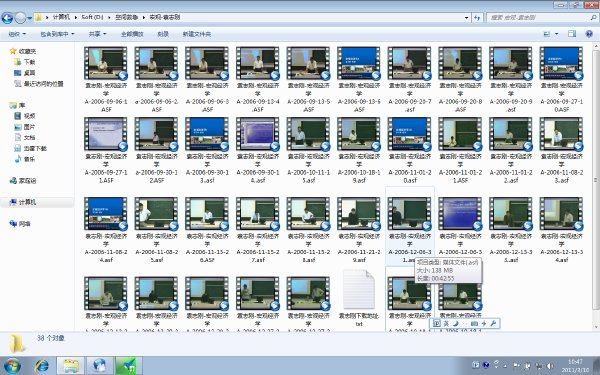The width and height of the screenshot is (600, 375).
Task: Select video file A-2006-11-08-23.asf
Action: [561, 150]
